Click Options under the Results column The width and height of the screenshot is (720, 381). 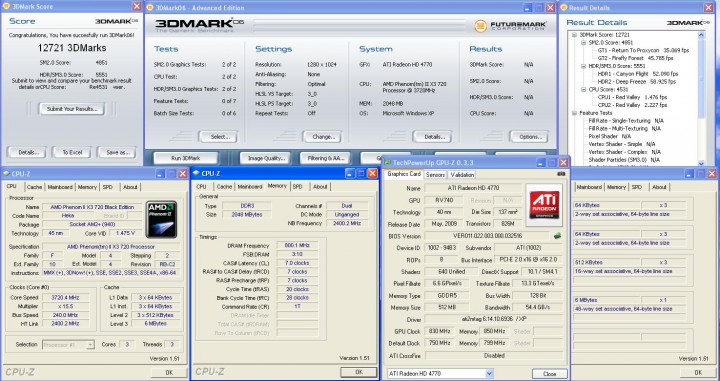click(529, 137)
